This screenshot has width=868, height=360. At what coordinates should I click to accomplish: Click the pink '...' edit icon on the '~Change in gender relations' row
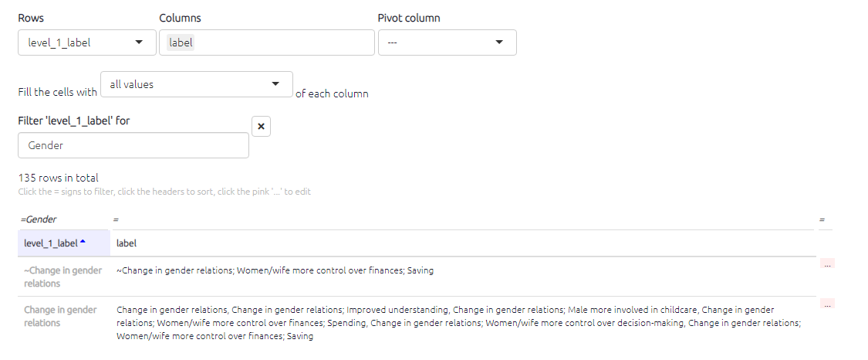(x=827, y=264)
